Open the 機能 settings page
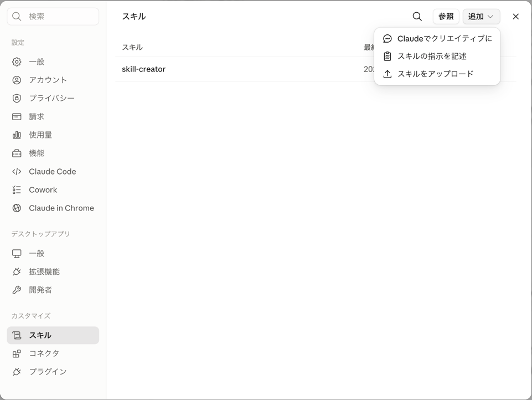 click(53, 153)
